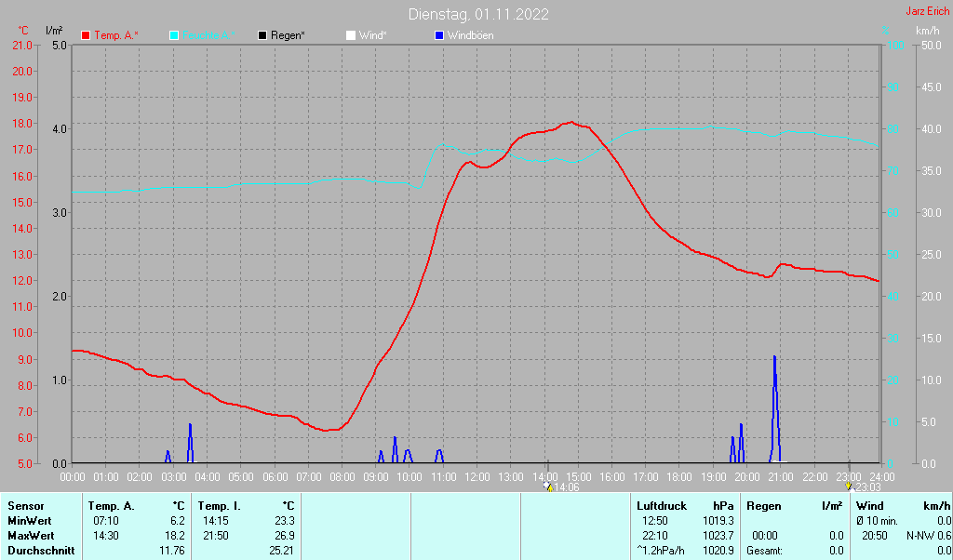Screen dimensions: 953x560
Task: Click the 'Temp. I.' table column header
Action: click(x=219, y=506)
